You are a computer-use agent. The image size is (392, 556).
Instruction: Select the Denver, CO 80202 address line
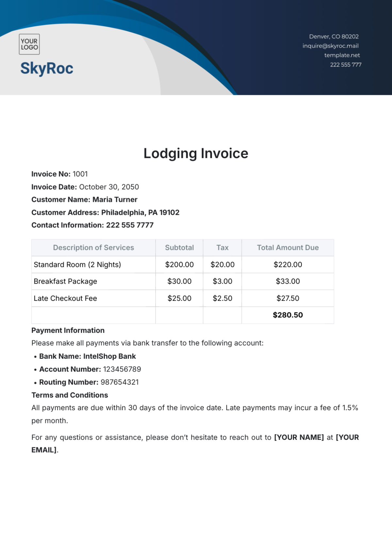(x=334, y=37)
